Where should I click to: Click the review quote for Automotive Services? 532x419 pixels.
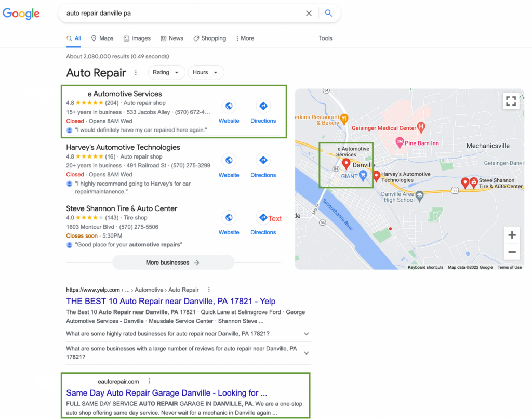click(141, 130)
